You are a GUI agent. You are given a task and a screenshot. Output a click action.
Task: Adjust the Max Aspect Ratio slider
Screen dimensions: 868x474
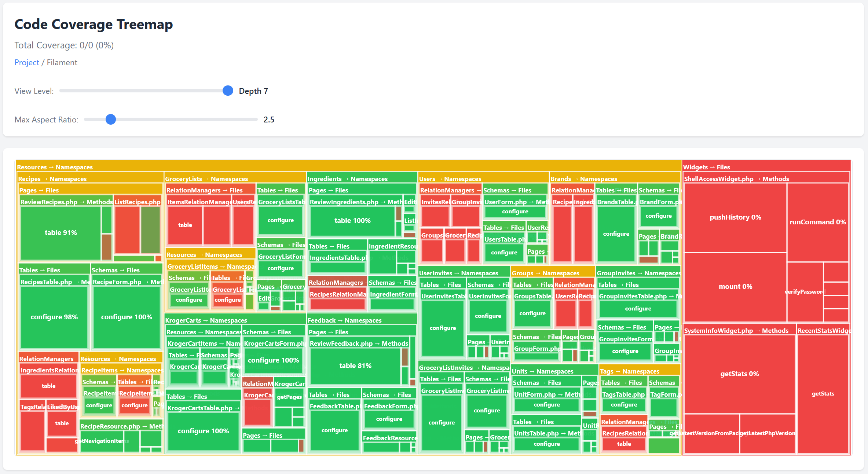[x=111, y=119]
